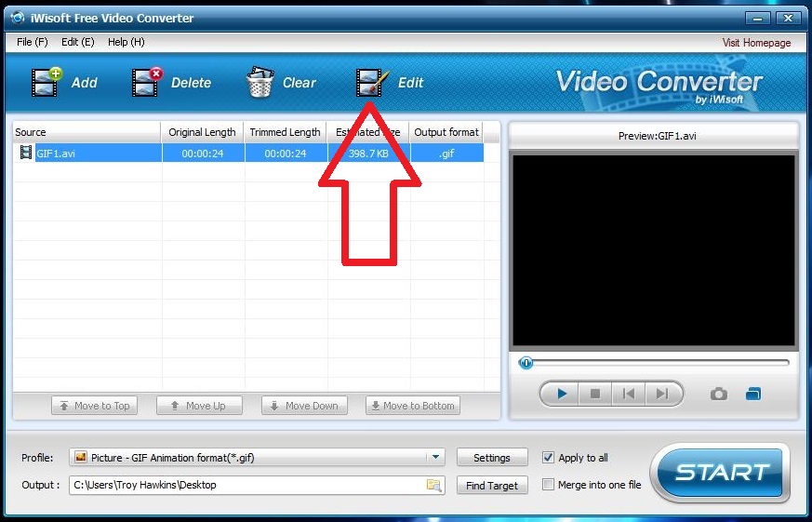Click Move to Bottom button
Image resolution: width=812 pixels, height=522 pixels.
tap(413, 406)
